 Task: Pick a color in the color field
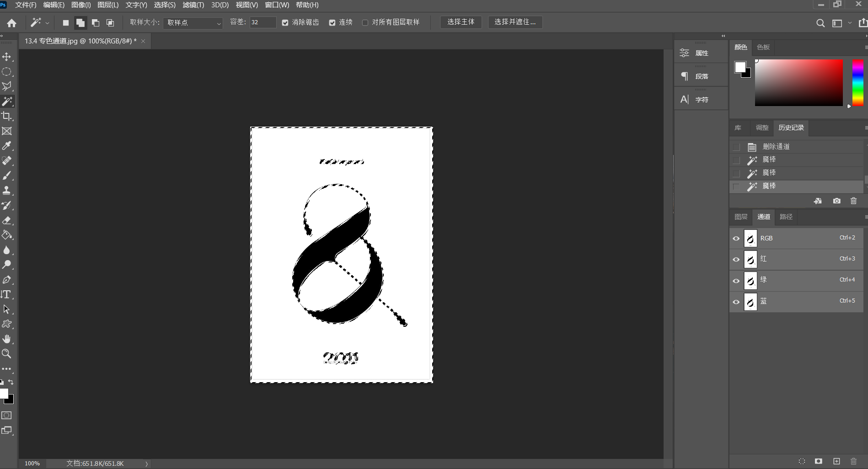(x=799, y=83)
